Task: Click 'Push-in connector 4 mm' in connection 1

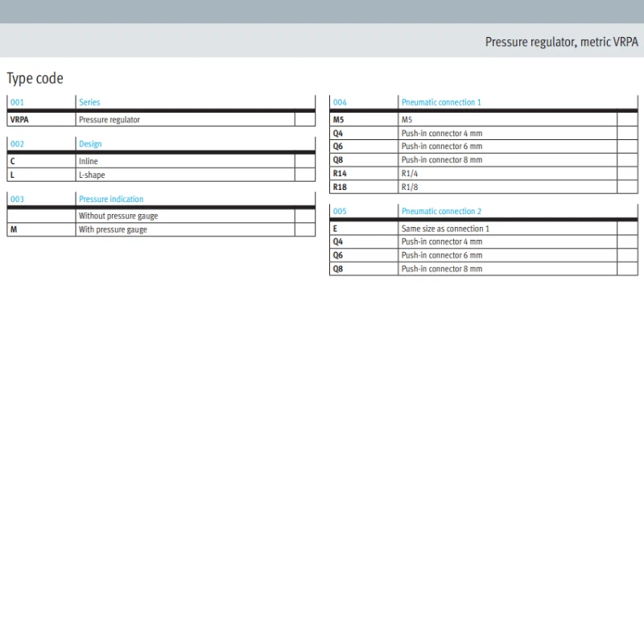Action: [x=442, y=133]
